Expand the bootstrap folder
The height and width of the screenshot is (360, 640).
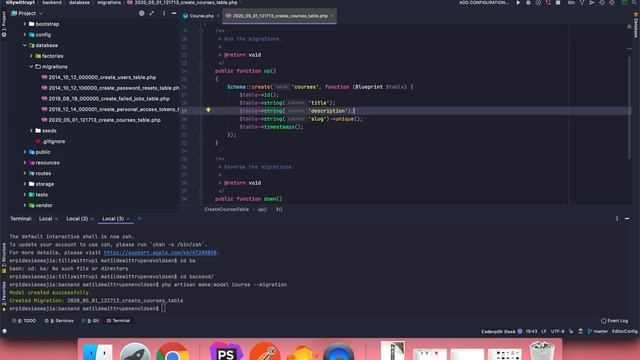pyautogui.click(x=25, y=24)
